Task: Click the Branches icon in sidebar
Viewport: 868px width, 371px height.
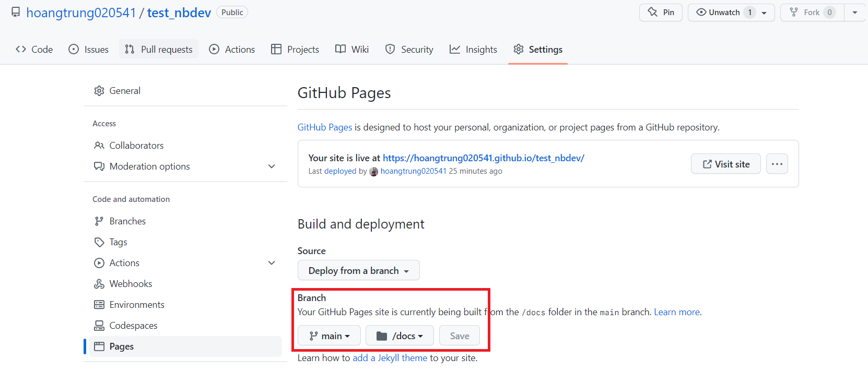Action: [99, 221]
